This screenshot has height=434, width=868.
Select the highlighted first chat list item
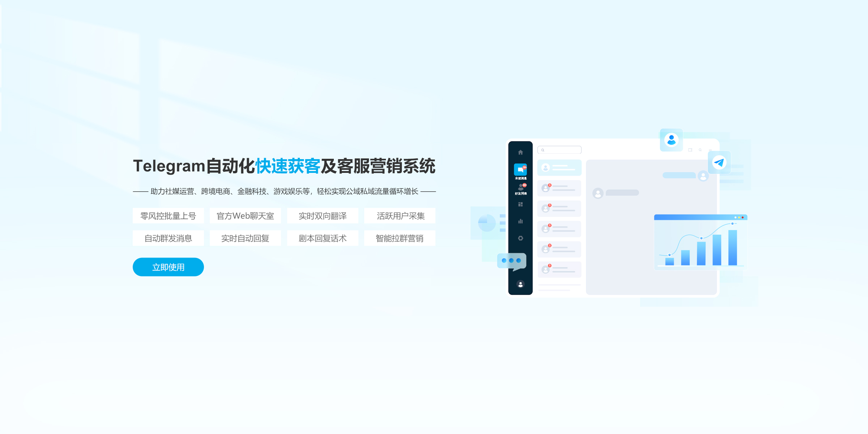559,168
